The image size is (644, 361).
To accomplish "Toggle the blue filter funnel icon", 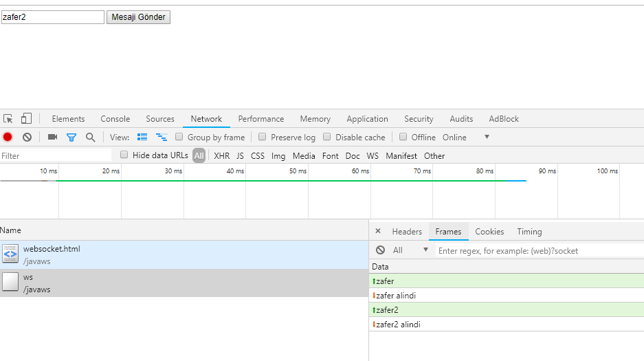I will [x=71, y=137].
